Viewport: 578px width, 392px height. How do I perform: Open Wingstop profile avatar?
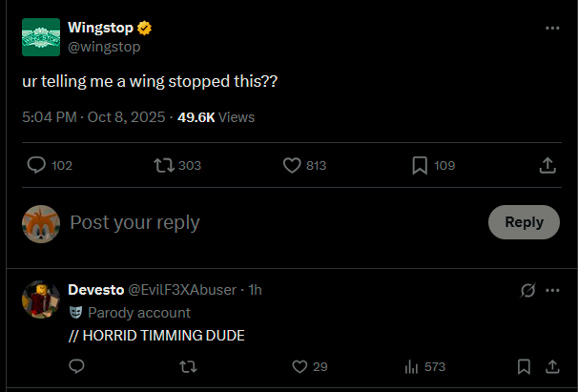41,38
